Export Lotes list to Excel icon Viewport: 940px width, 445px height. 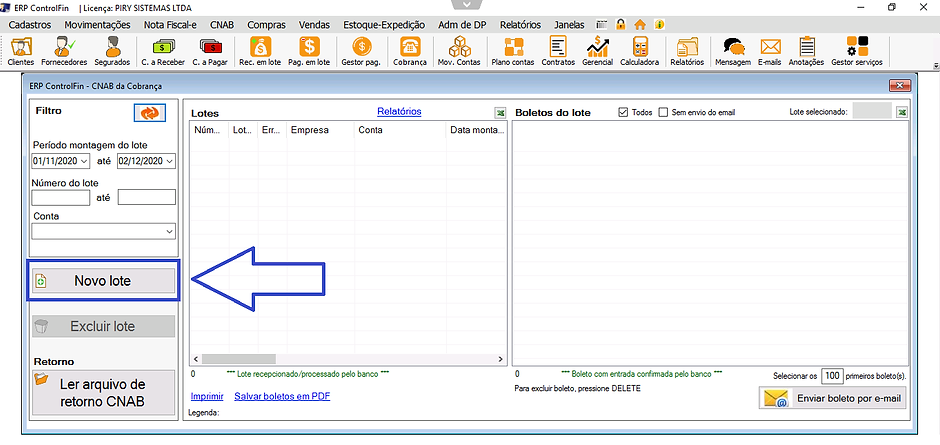[x=499, y=113]
